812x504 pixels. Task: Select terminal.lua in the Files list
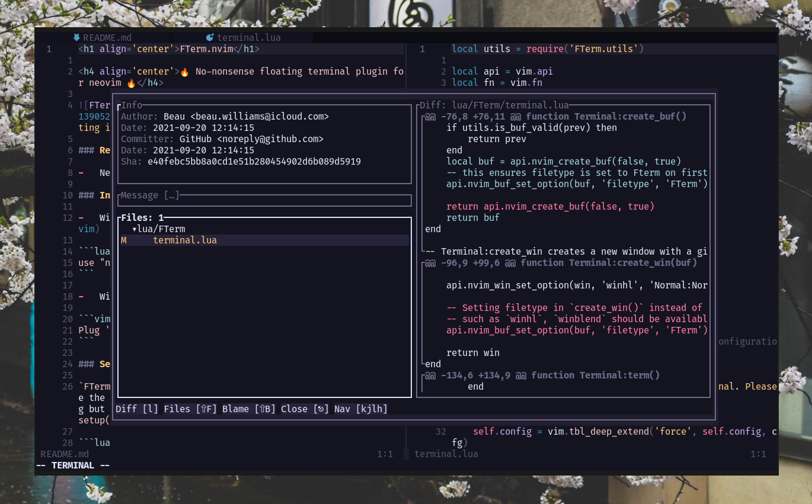(264, 240)
